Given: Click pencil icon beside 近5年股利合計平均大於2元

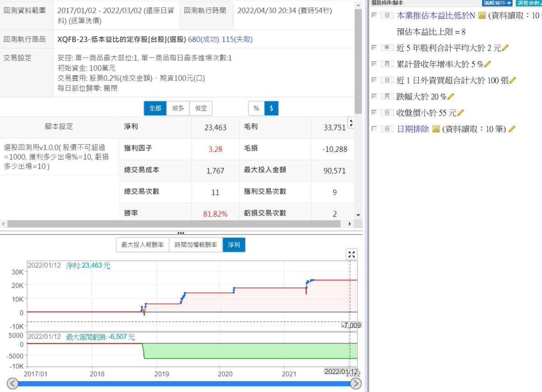Looking at the screenshot, I should 505,48.
